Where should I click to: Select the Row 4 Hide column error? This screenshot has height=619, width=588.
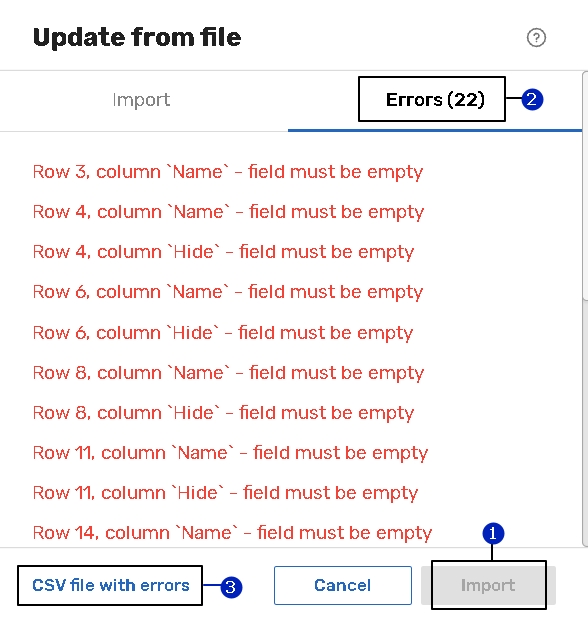pyautogui.click(x=223, y=252)
